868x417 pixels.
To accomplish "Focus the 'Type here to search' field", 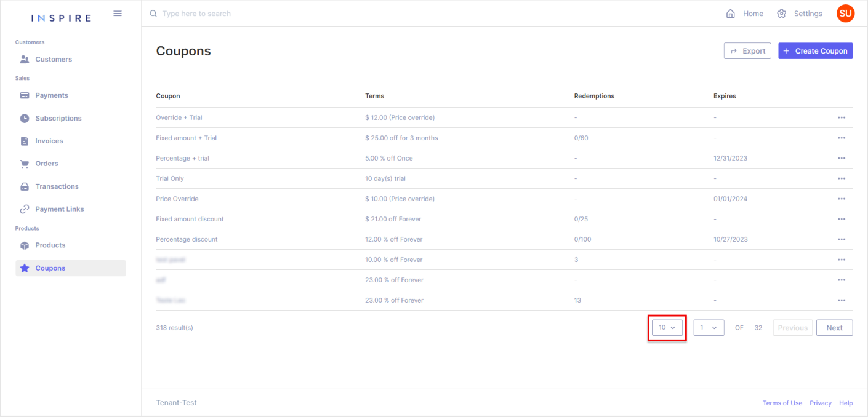I will 197,14.
